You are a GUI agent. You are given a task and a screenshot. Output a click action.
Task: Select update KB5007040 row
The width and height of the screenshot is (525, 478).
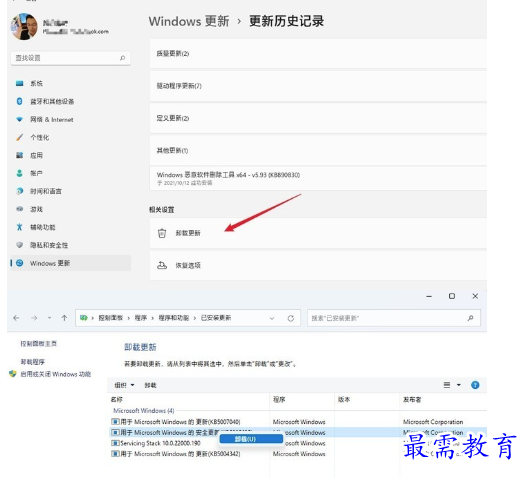[x=298, y=422]
